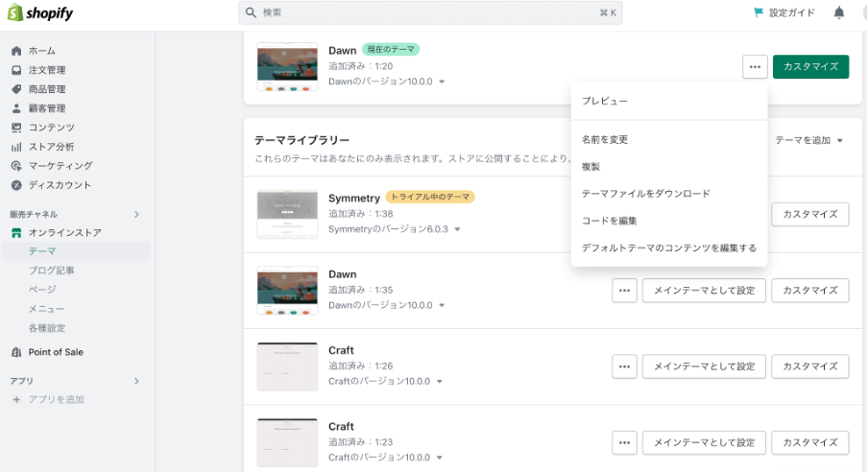Click the plus icon beside アプリを追加
The width and height of the screenshot is (868, 472).
coord(16,399)
